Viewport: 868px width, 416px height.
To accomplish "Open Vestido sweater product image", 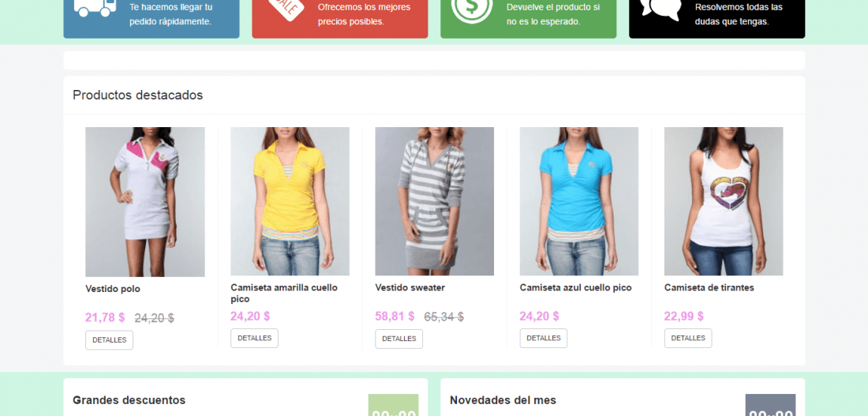I will (x=435, y=201).
